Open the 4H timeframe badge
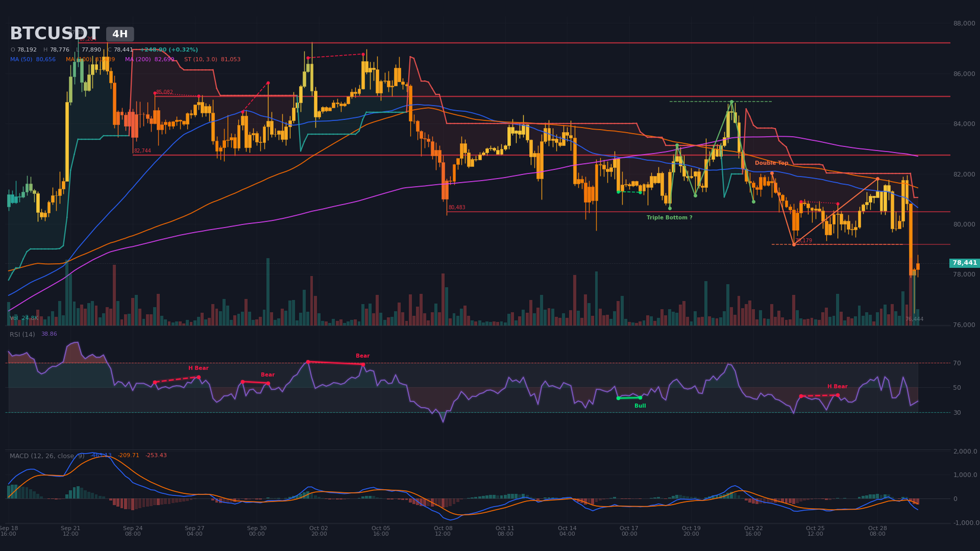Viewport: 980px width, 551px height. coord(120,34)
